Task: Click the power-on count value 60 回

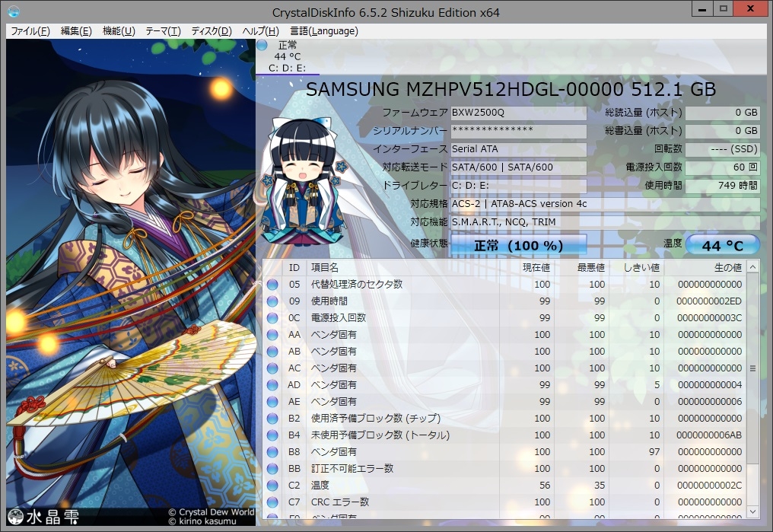Action: [722, 167]
